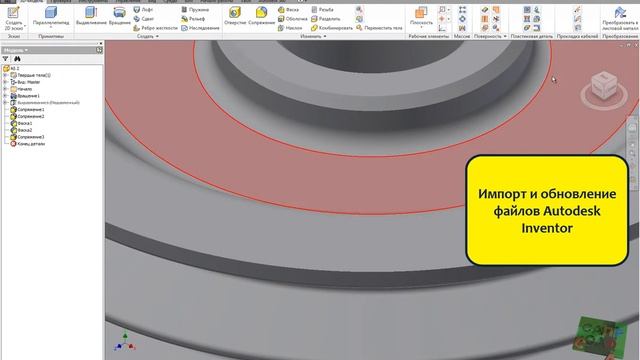The height and width of the screenshot is (360, 640).
Task: Expand the Твердые тела(1) node
Action: (6, 75)
